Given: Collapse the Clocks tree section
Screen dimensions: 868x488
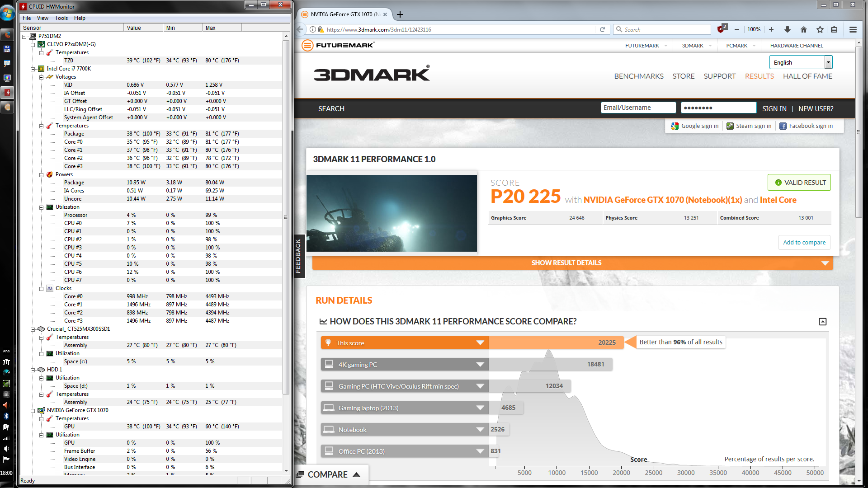Looking at the screenshot, I should click(41, 289).
